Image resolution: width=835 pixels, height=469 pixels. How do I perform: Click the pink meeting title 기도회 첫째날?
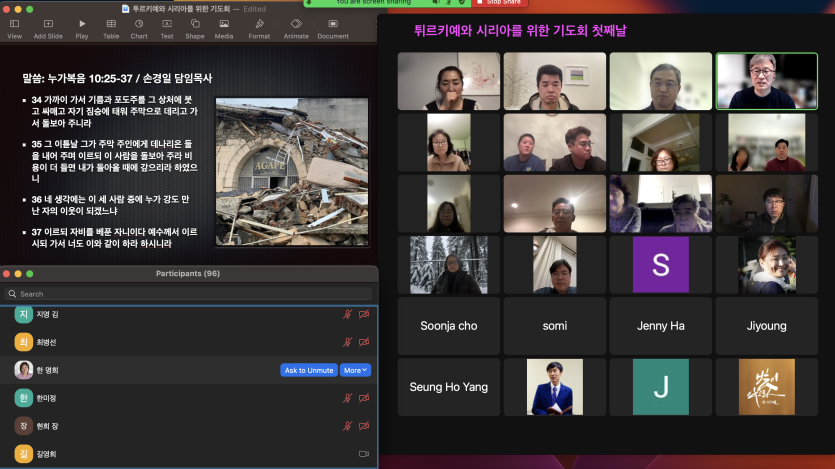(520, 30)
